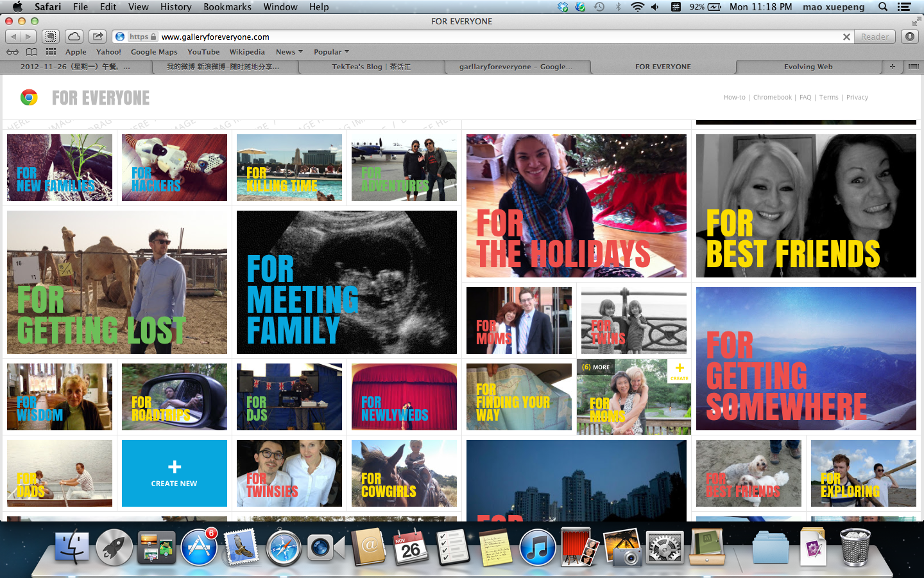
Task: Open the FOR MEETING FAMILY thumbnail
Action: [346, 282]
